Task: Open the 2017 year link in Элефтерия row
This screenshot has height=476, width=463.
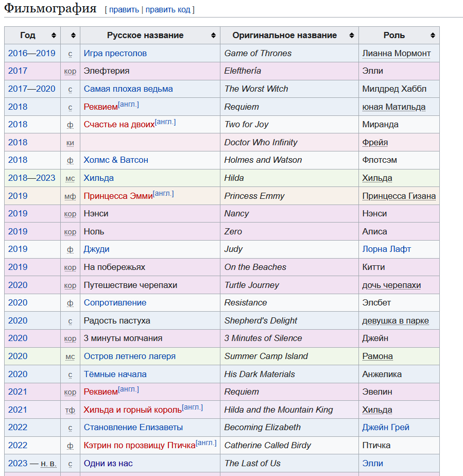Action: [x=18, y=71]
